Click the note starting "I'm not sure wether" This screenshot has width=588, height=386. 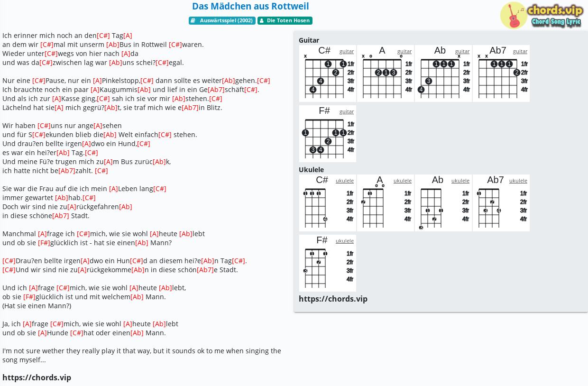[x=142, y=355]
